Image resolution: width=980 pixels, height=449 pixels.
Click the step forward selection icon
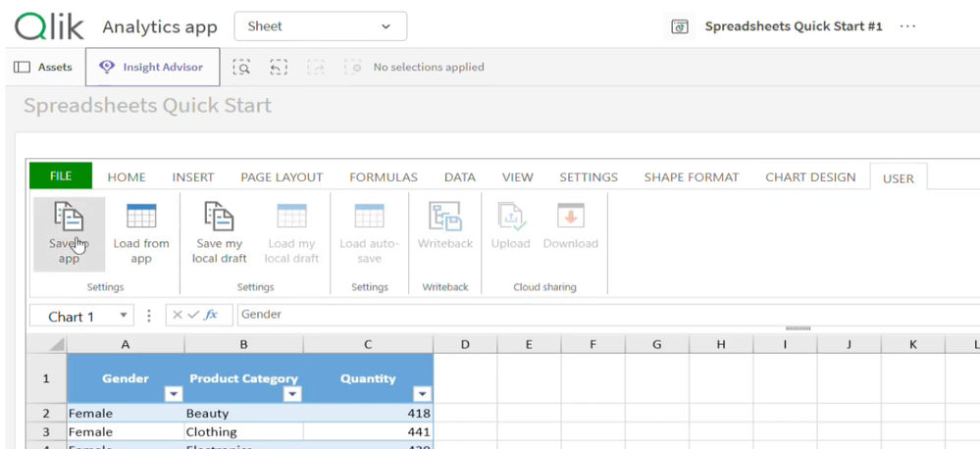coord(316,67)
